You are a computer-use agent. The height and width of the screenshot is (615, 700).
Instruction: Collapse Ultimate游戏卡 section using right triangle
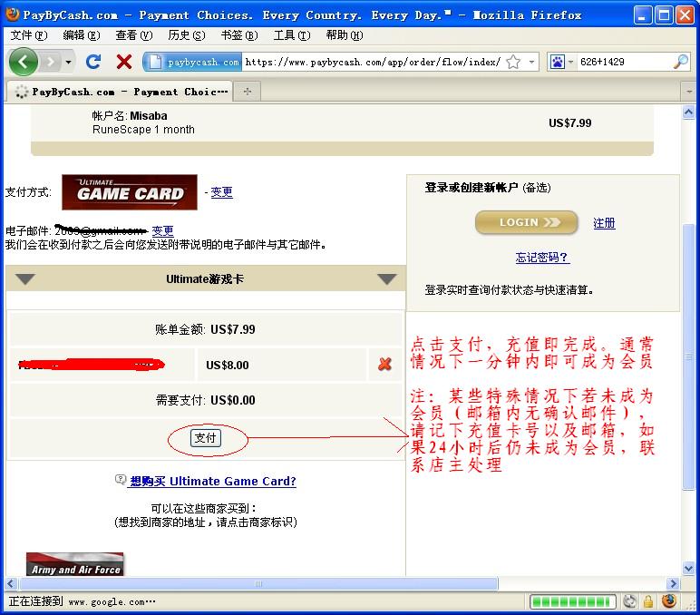point(386,279)
